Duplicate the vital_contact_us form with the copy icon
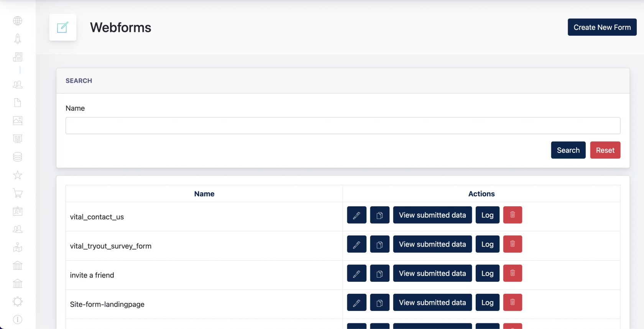The width and height of the screenshot is (644, 329). [380, 215]
